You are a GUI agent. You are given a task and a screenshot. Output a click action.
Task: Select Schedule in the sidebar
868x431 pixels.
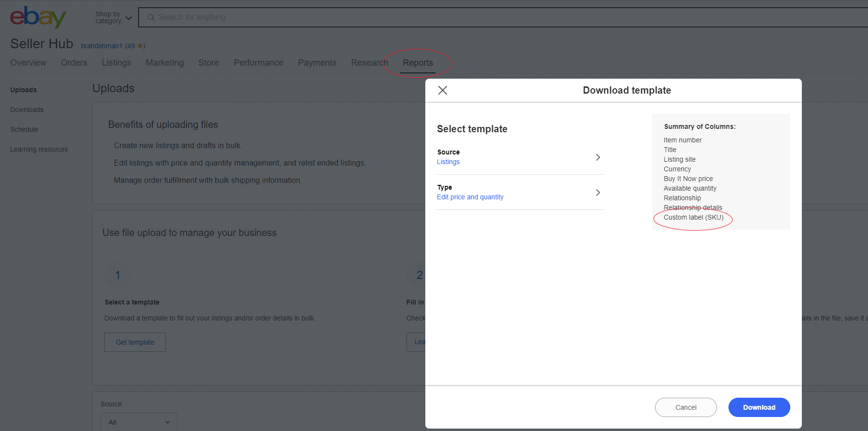click(24, 129)
